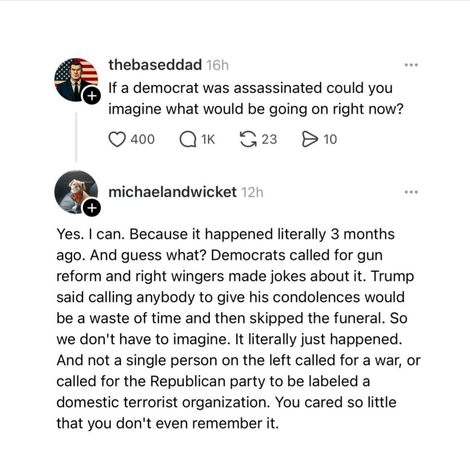Open the reply text starting 'Yes. I can.'
Image resolution: width=470 pixels, height=476 pixels.
click(238, 328)
